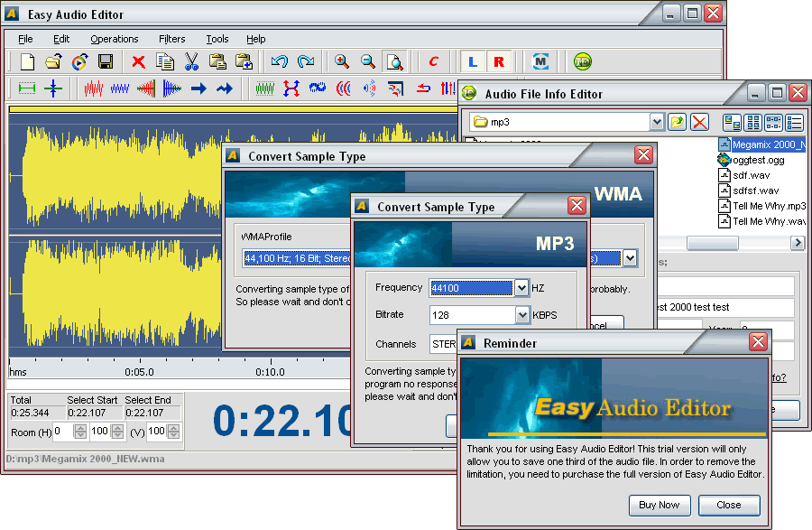Click the red C toolbar icon
812x530 pixels.
click(x=433, y=61)
